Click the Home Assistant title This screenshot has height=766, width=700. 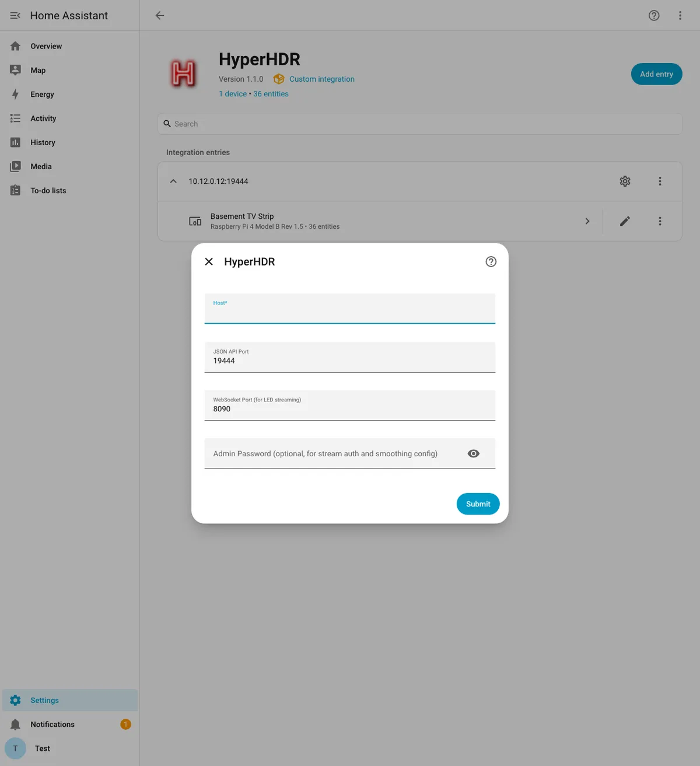pos(69,16)
